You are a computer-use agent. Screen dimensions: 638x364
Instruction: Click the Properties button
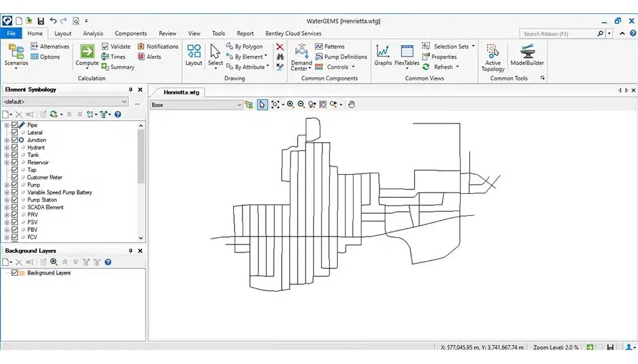pyautogui.click(x=439, y=56)
